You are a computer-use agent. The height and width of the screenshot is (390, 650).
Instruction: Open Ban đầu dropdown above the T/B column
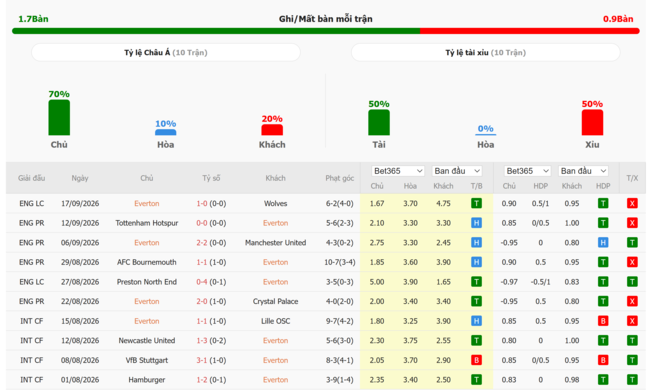tap(457, 171)
